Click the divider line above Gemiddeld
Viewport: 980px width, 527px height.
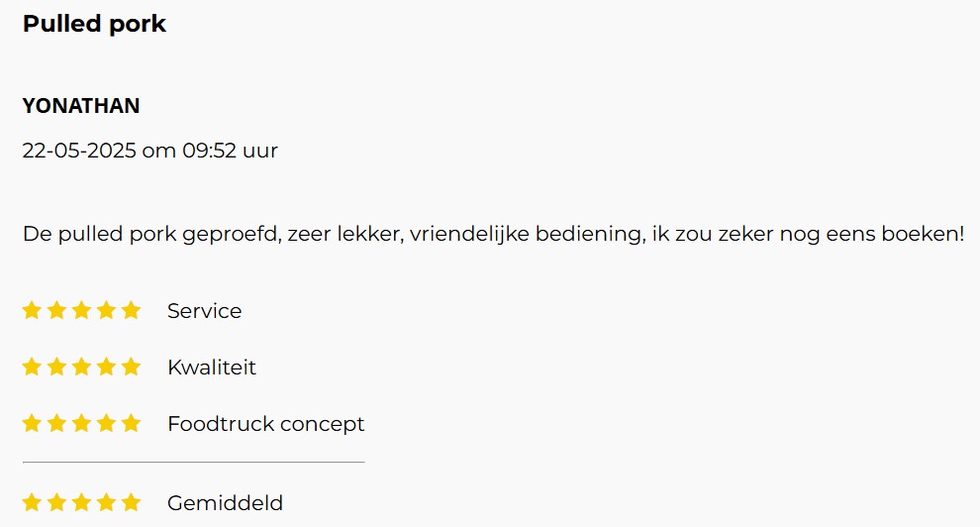point(194,463)
